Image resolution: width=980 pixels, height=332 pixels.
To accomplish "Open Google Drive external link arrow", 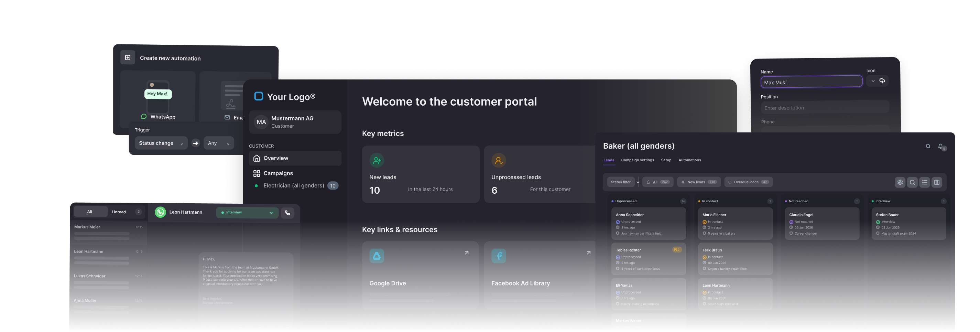I will click(466, 253).
